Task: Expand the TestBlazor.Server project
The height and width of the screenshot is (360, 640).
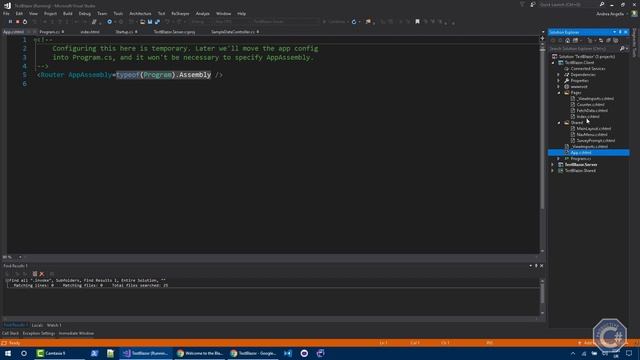Action: (553, 164)
